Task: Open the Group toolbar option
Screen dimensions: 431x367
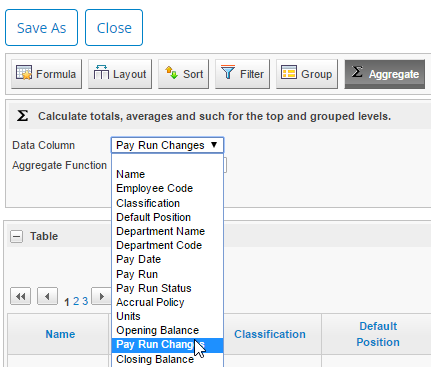Action: point(307,74)
